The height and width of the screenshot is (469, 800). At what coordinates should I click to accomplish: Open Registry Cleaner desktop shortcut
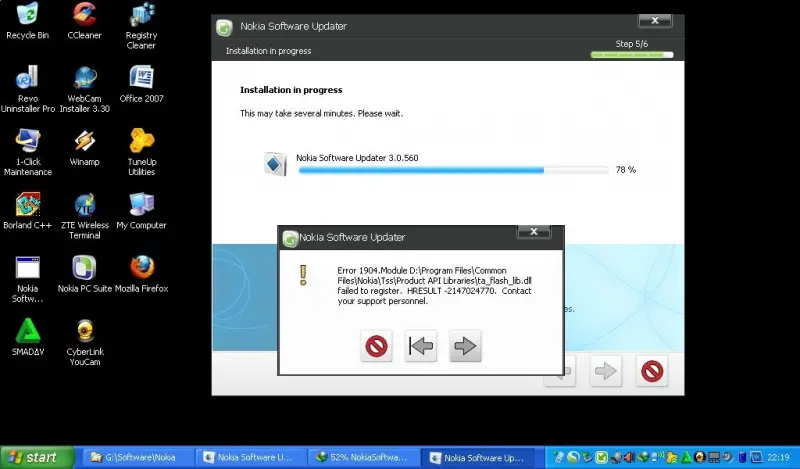141,26
